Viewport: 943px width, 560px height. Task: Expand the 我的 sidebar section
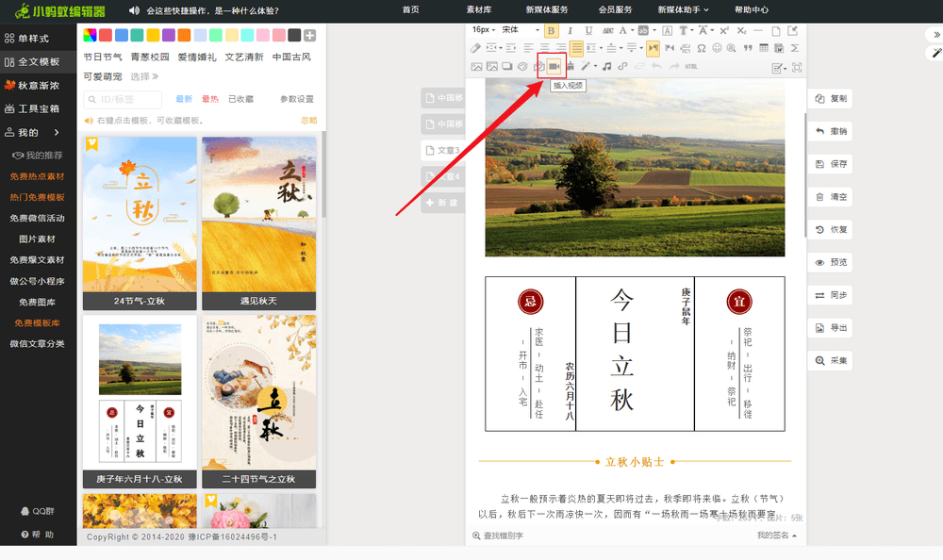(x=33, y=132)
